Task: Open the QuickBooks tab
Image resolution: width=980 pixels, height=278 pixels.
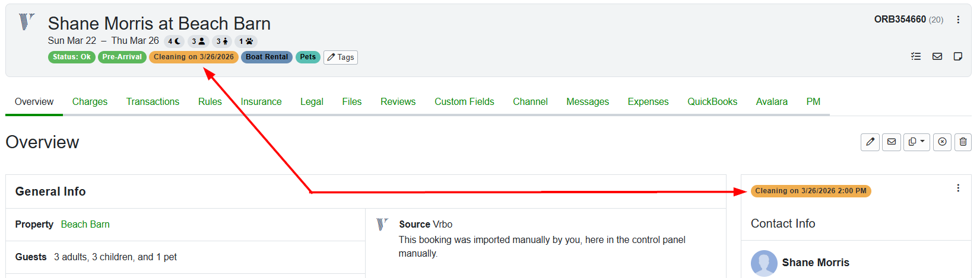Action: [712, 101]
